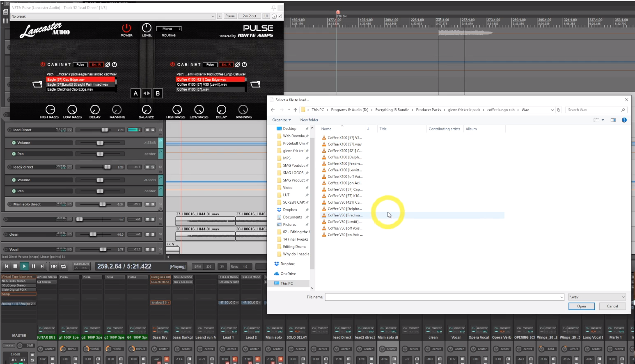Adjust the Pulse LEVEL knob
Image resolution: width=635 pixels, height=364 pixels.
(147, 28)
